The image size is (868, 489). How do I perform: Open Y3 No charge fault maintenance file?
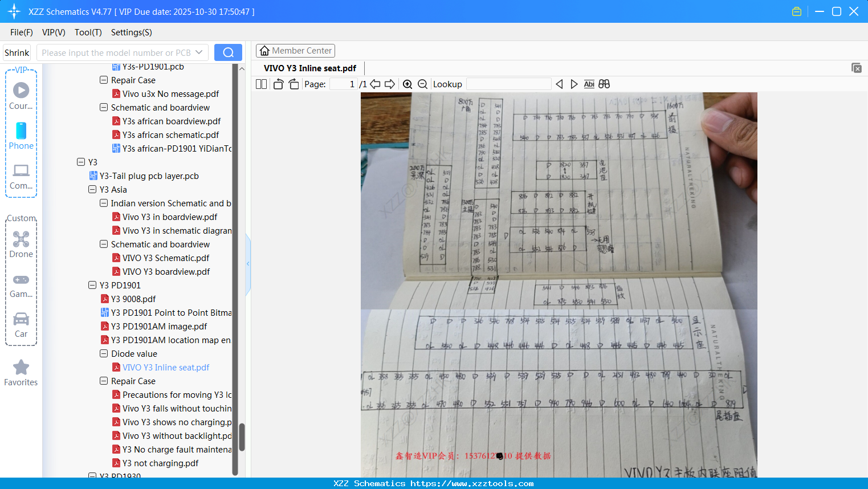point(177,450)
